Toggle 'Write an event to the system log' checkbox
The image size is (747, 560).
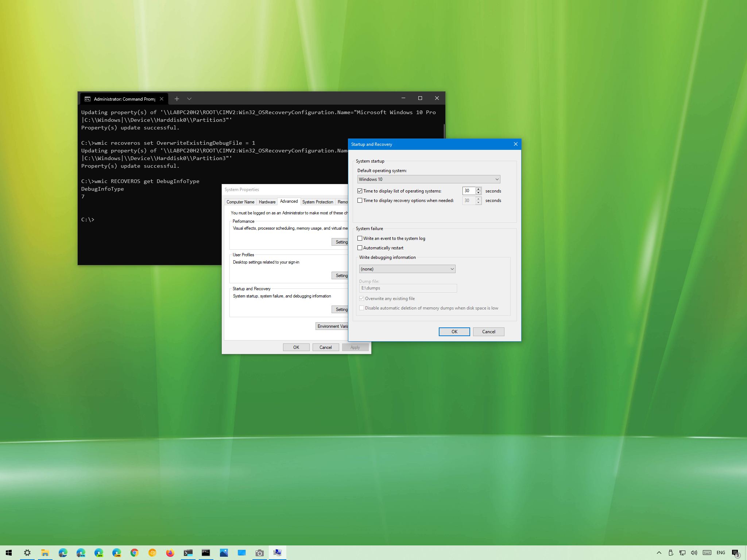[360, 238]
